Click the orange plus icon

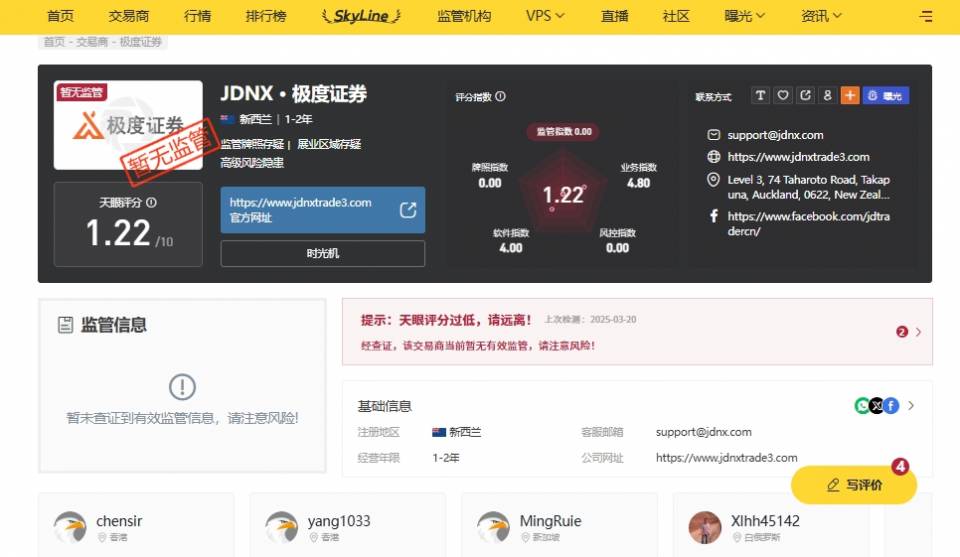(850, 95)
